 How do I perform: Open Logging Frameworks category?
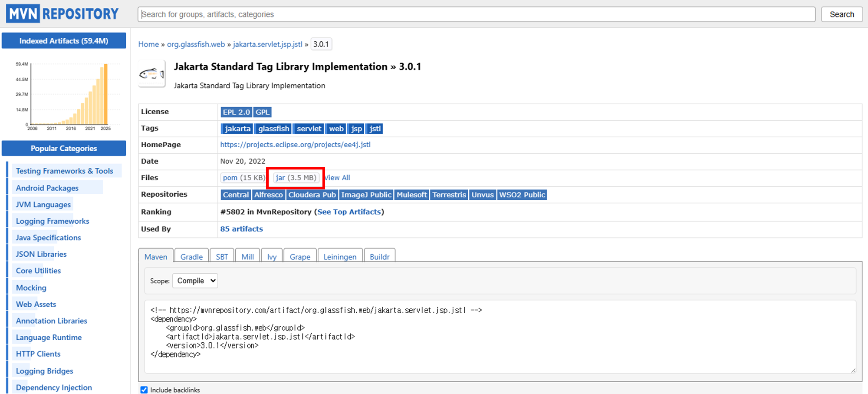[x=53, y=221]
